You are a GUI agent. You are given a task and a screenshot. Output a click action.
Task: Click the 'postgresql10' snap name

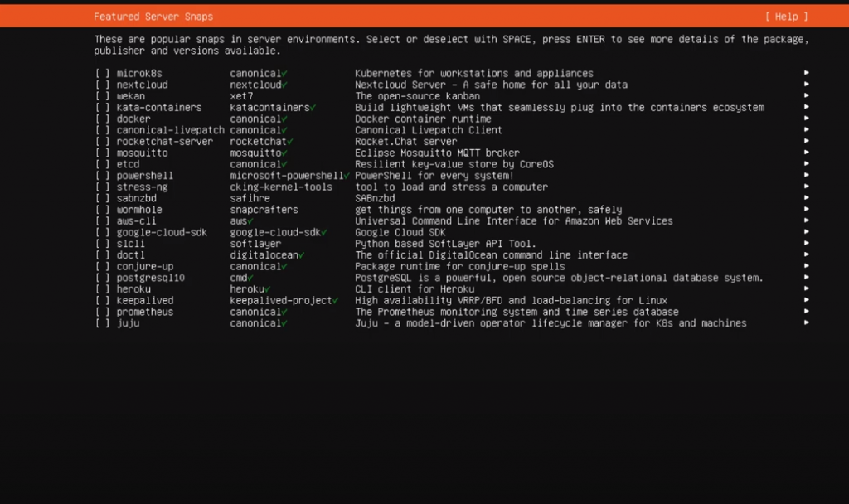click(x=151, y=278)
